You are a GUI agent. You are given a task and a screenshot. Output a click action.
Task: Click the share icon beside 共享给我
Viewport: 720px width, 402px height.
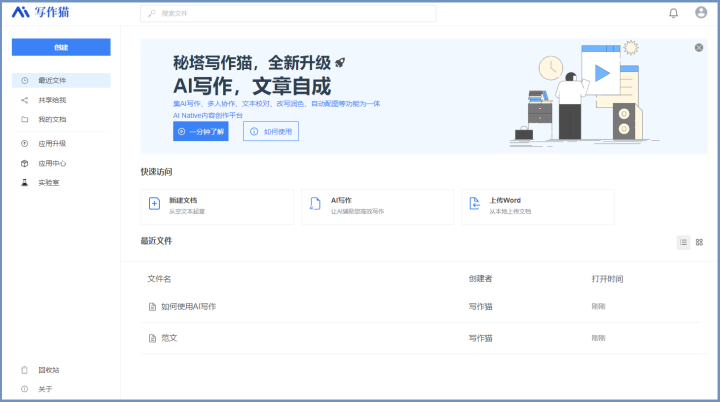pos(25,100)
